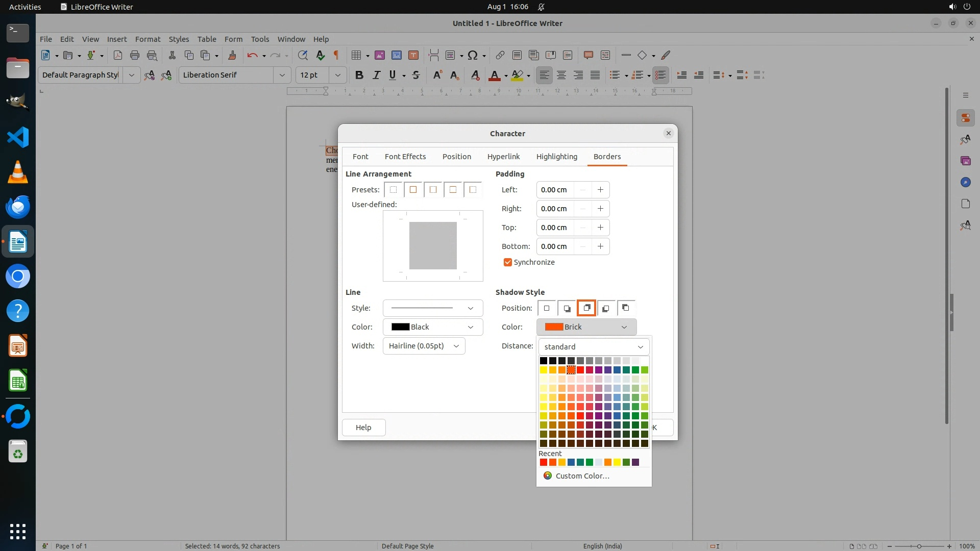980x551 pixels.
Task: Pick the black swatch in palette
Action: [x=543, y=361]
